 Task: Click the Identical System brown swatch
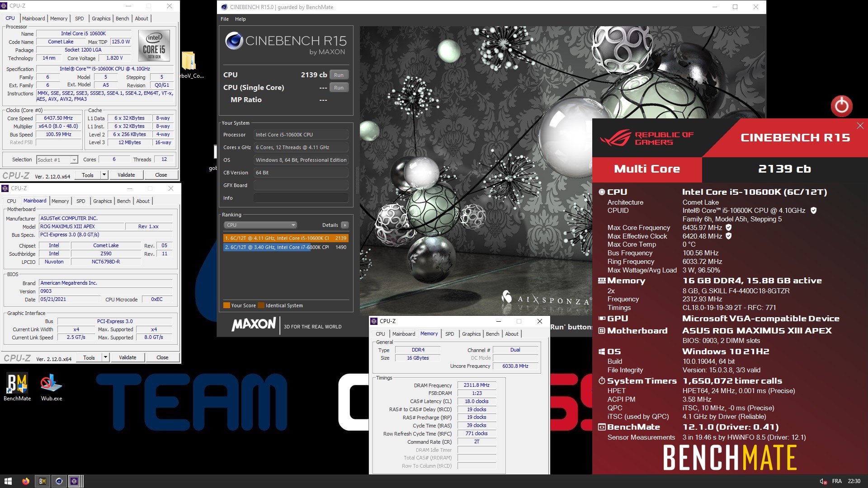261,305
